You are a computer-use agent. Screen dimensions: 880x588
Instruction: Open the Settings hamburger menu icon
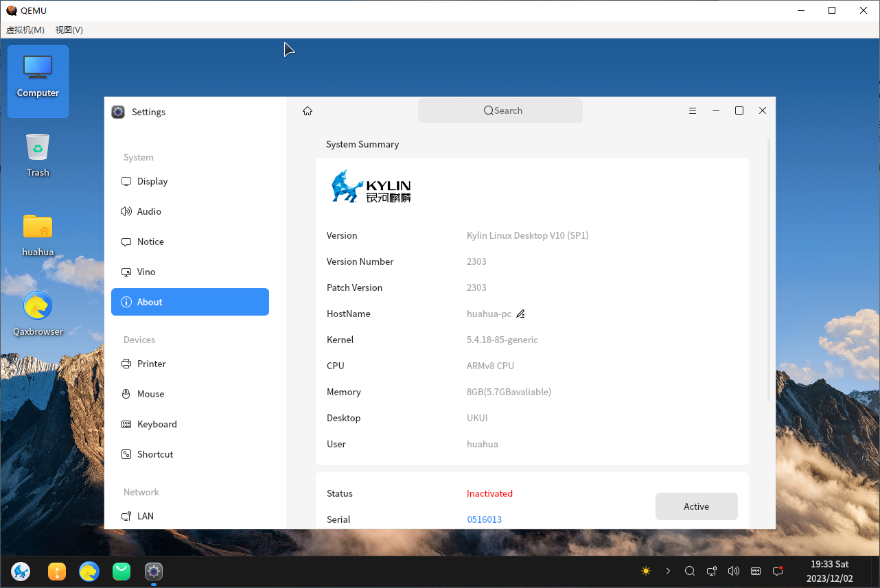[x=693, y=111]
